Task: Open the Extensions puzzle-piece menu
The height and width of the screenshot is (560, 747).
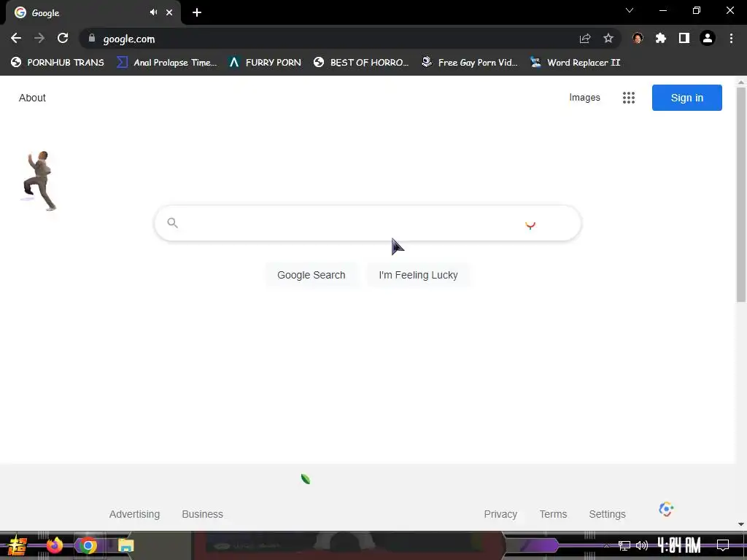Action: tap(661, 38)
